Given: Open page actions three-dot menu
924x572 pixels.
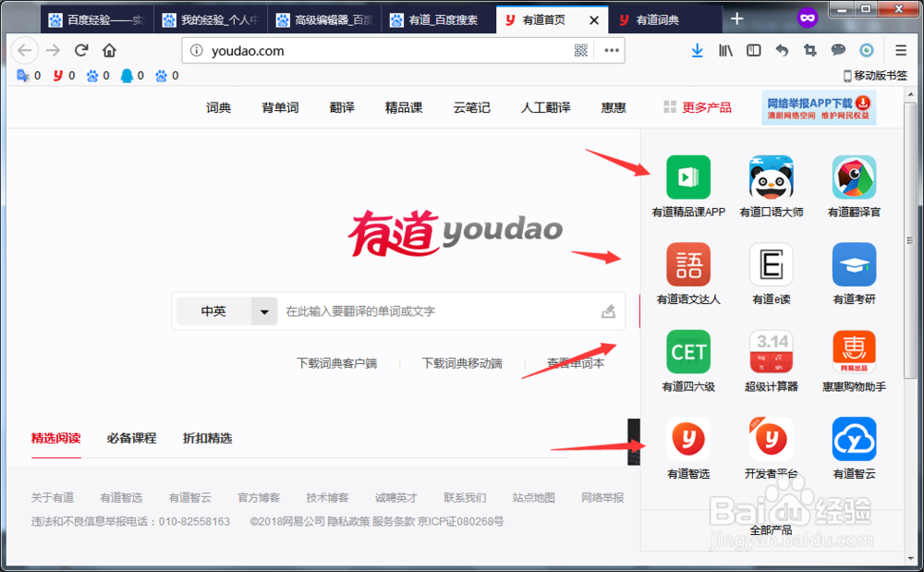Looking at the screenshot, I should (x=612, y=51).
